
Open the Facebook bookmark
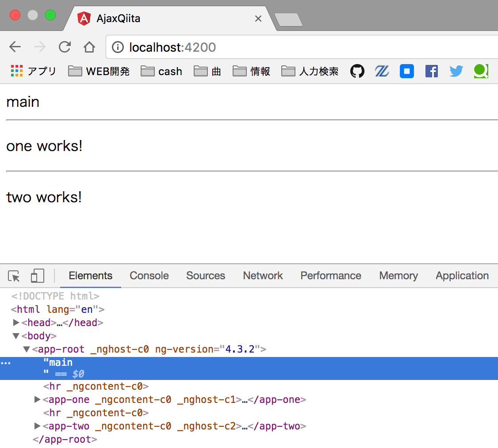431,71
